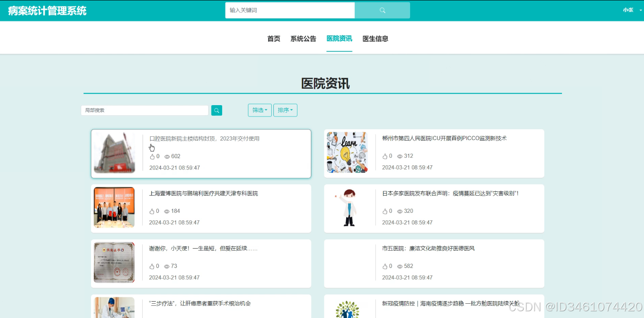Click the surgeon photo thumbnail for 三步疗法
This screenshot has width=644, height=318.
114,308
